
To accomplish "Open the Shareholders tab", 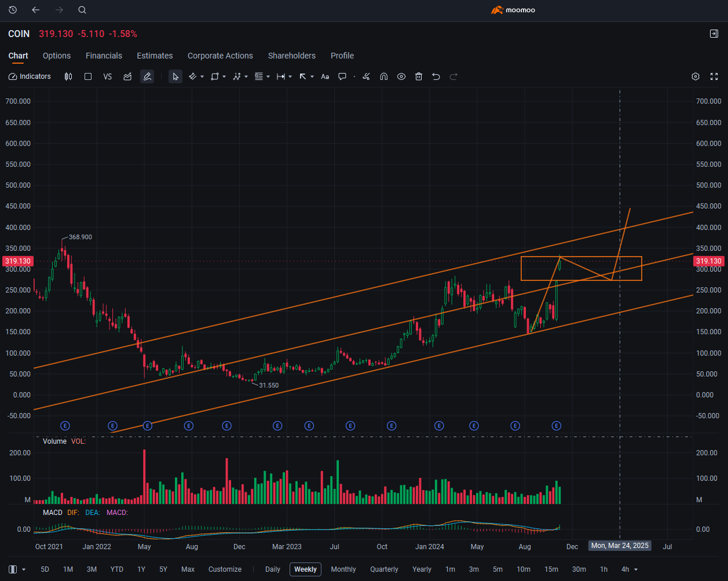I will (x=292, y=56).
